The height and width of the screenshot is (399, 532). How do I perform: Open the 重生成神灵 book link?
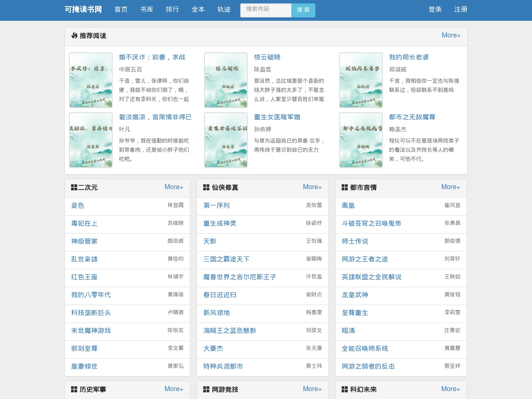pyautogui.click(x=220, y=223)
